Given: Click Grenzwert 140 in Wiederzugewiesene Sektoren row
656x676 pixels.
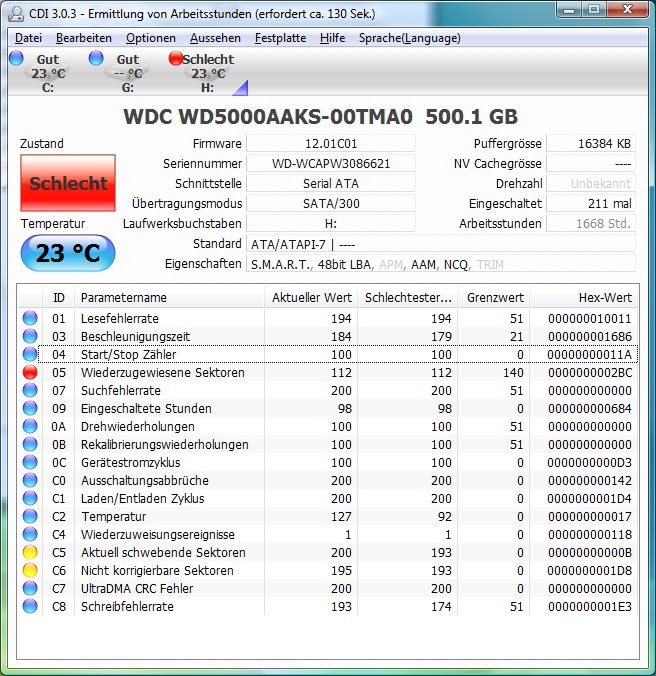Looking at the screenshot, I should pos(513,372).
